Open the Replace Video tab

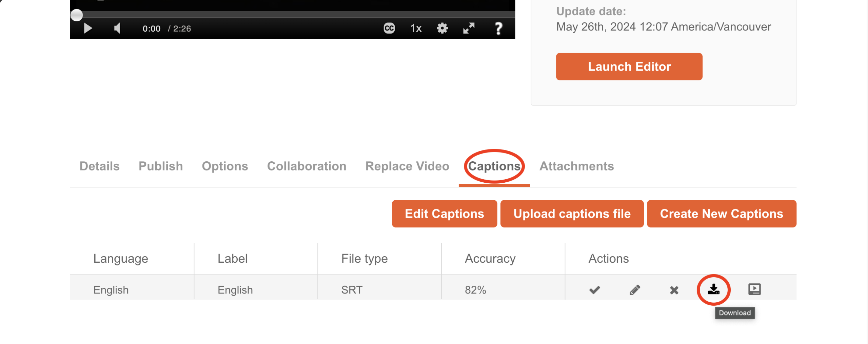click(x=407, y=166)
